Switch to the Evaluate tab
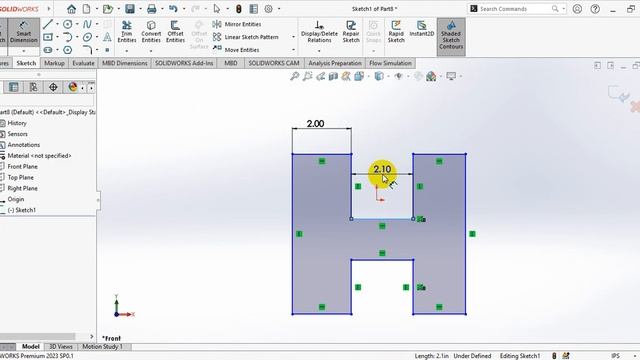640x360 pixels. [x=83, y=63]
